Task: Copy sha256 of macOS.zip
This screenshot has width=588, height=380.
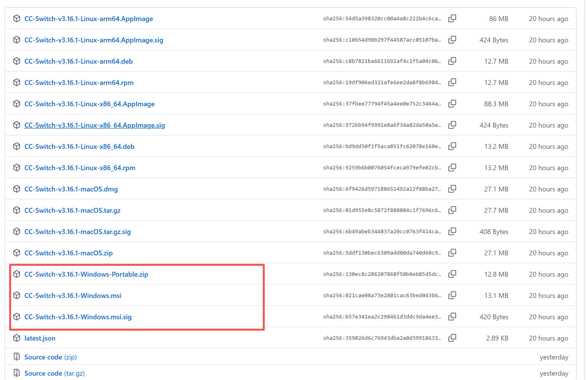Action: tap(452, 253)
